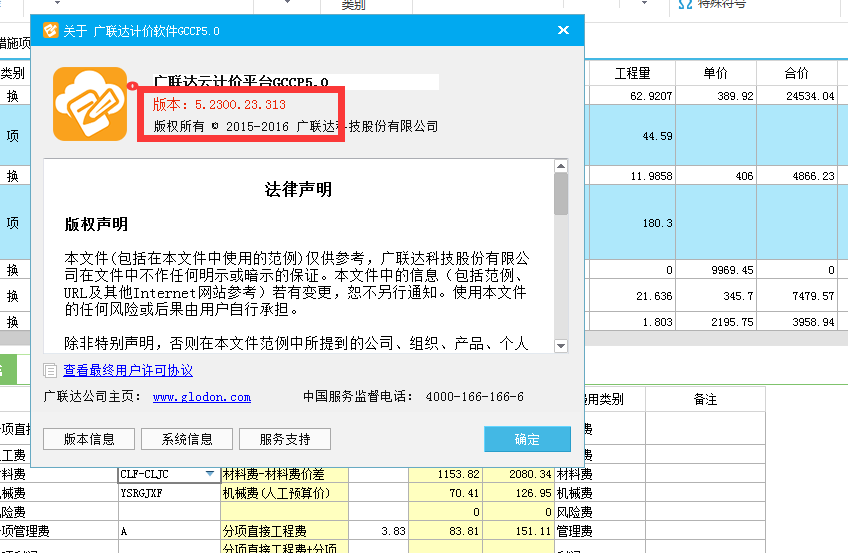Close the About GCCP5.0 dialog
This screenshot has height=553, width=848.
point(563,30)
